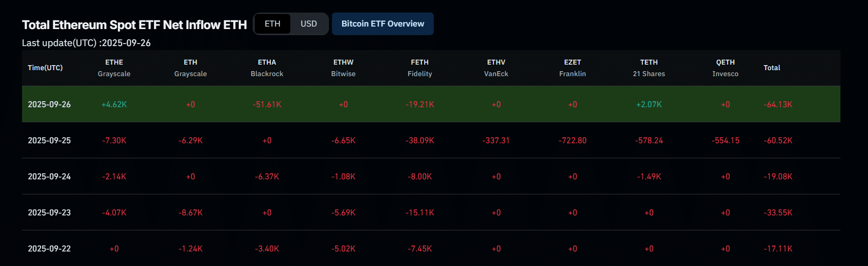Screen dimensions: 868x266
Task: Click the 2025-09-23 date cell
Action: 49,212
